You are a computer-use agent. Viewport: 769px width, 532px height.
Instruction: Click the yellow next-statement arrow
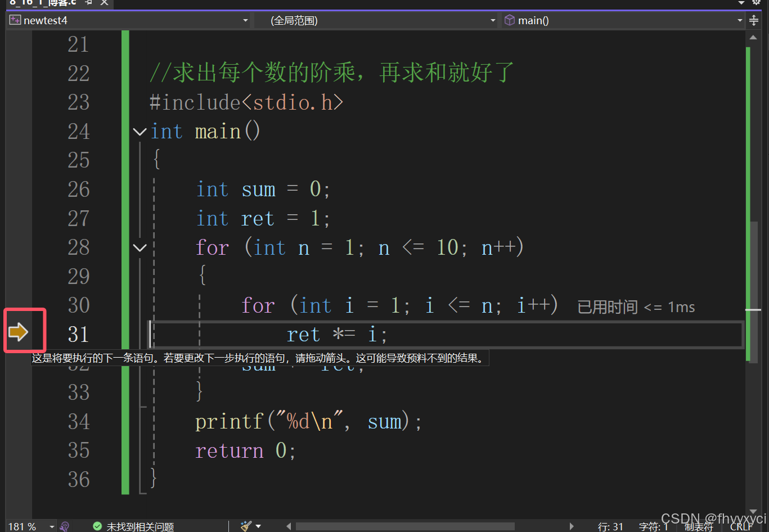pyautogui.click(x=19, y=332)
